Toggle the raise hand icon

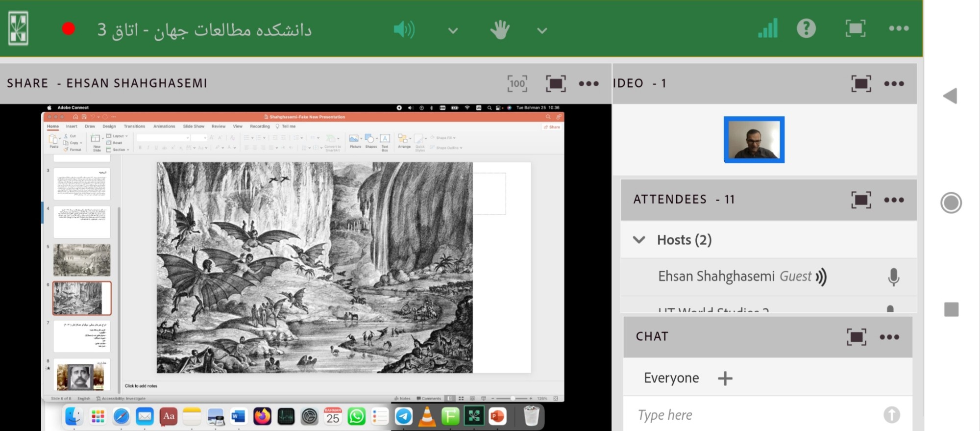click(500, 29)
